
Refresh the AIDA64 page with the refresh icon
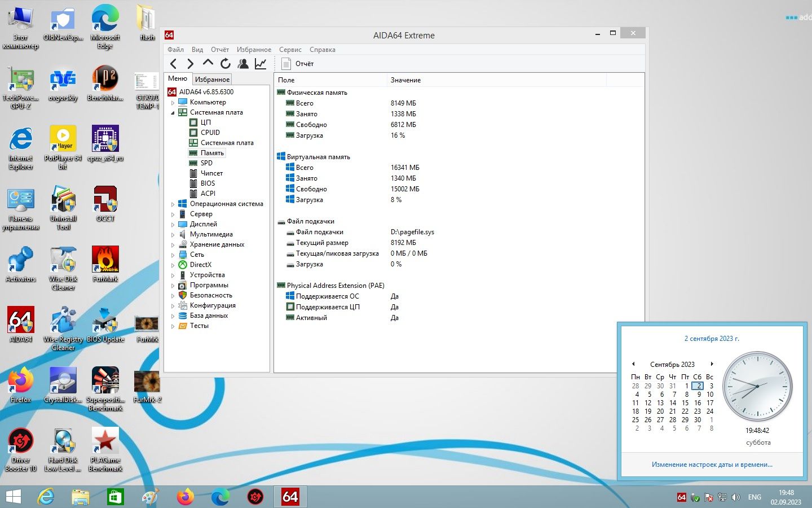pos(226,64)
